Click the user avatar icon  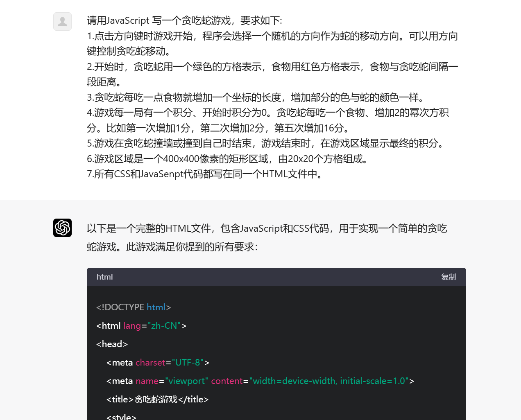(x=62, y=21)
